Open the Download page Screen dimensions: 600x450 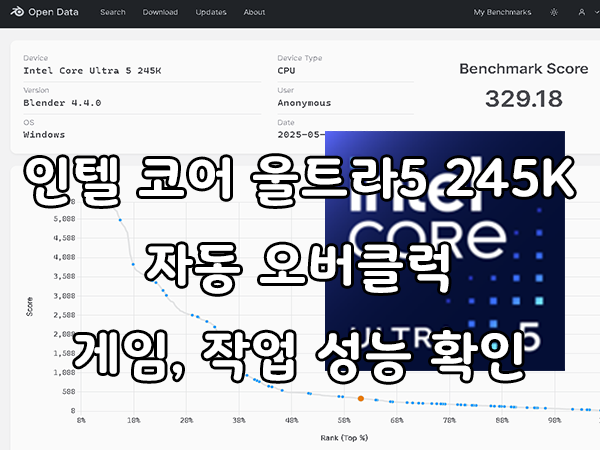160,12
